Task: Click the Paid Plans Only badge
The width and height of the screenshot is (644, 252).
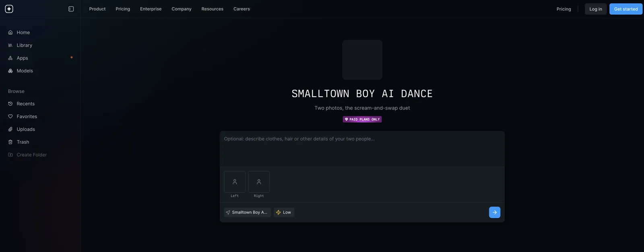Action: tap(362, 120)
